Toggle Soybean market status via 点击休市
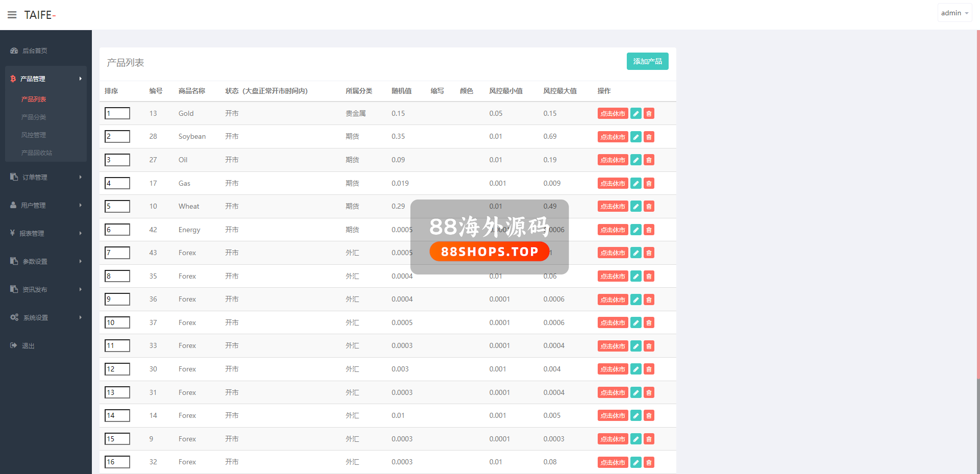 pyautogui.click(x=612, y=137)
